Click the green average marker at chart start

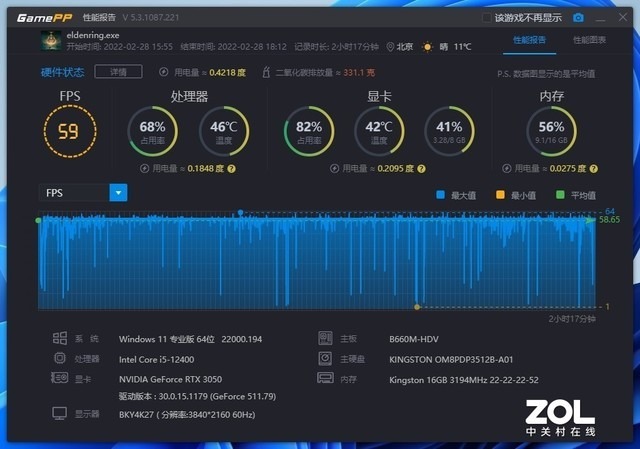pos(38,220)
